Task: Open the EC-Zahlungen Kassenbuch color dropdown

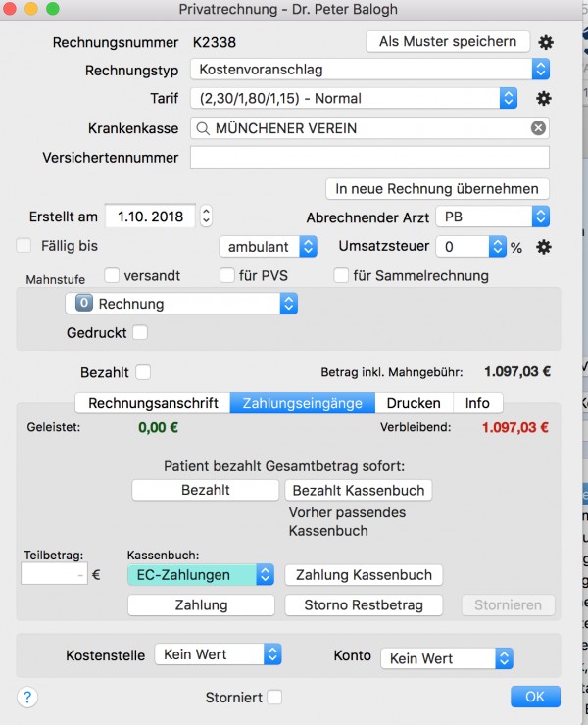Action: (201, 575)
